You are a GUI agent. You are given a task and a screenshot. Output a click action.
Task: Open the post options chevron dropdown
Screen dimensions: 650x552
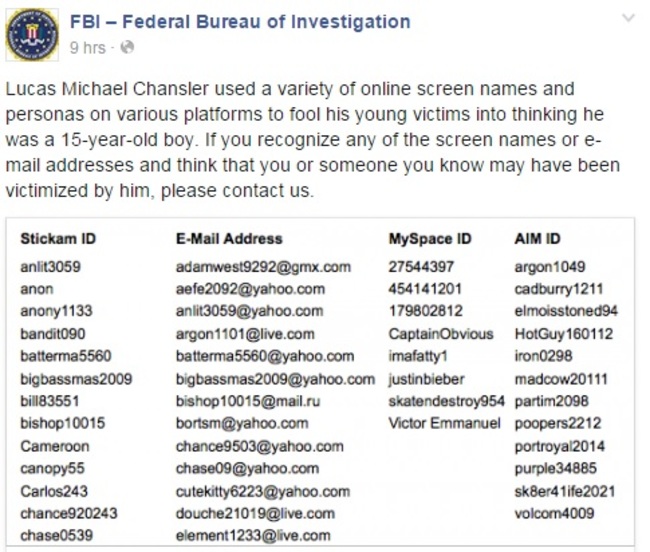pyautogui.click(x=628, y=18)
